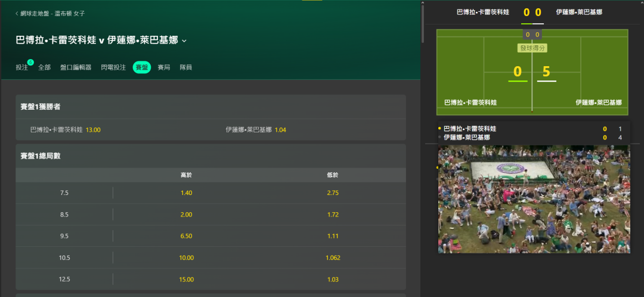Click the Wimbledon live video stream
644x297 pixels.
534,199
